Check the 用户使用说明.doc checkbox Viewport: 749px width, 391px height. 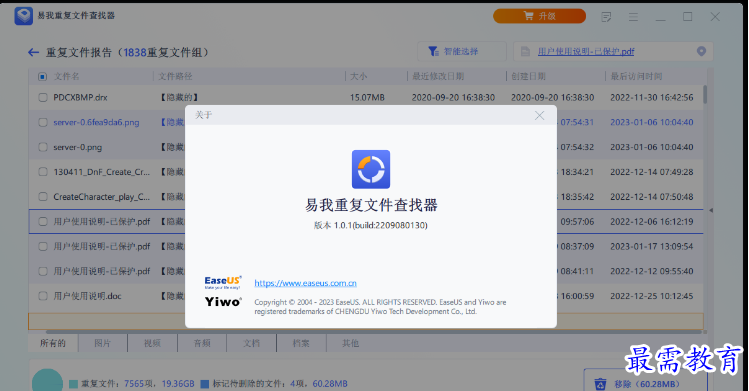[43, 296]
